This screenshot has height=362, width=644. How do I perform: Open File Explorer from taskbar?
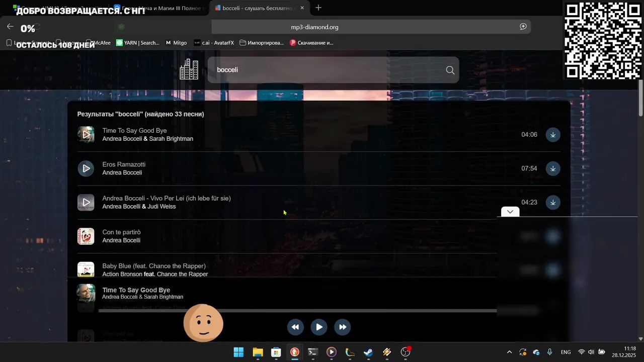(258, 352)
